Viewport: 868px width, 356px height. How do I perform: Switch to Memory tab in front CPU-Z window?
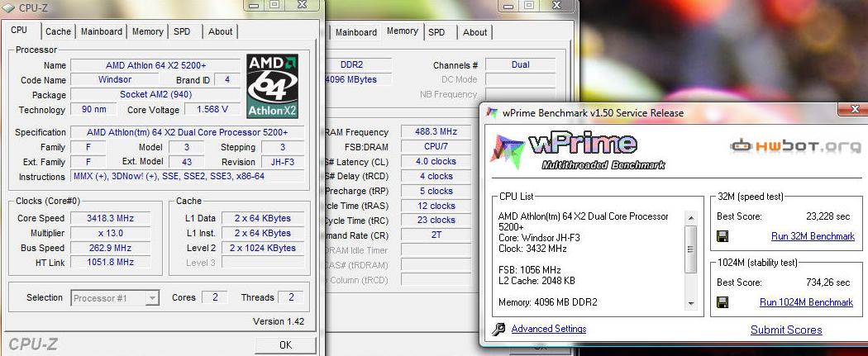(147, 31)
